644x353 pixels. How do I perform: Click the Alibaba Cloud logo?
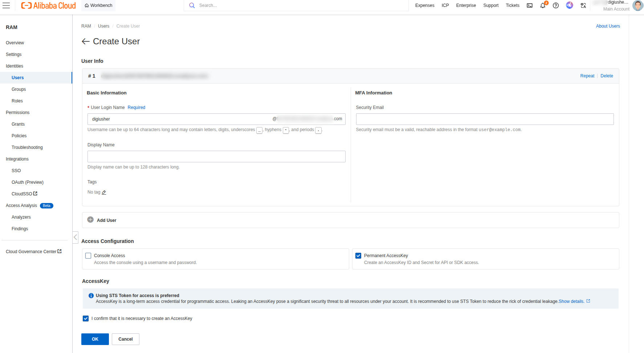pos(48,5)
